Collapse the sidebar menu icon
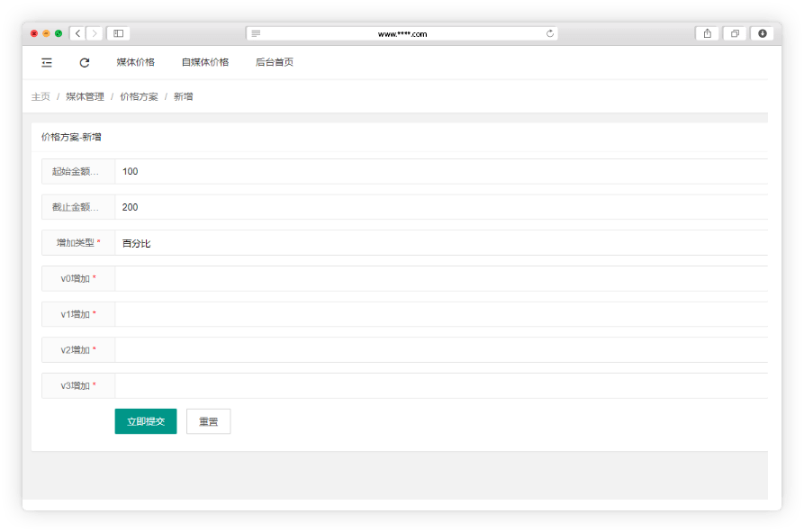 coord(47,62)
